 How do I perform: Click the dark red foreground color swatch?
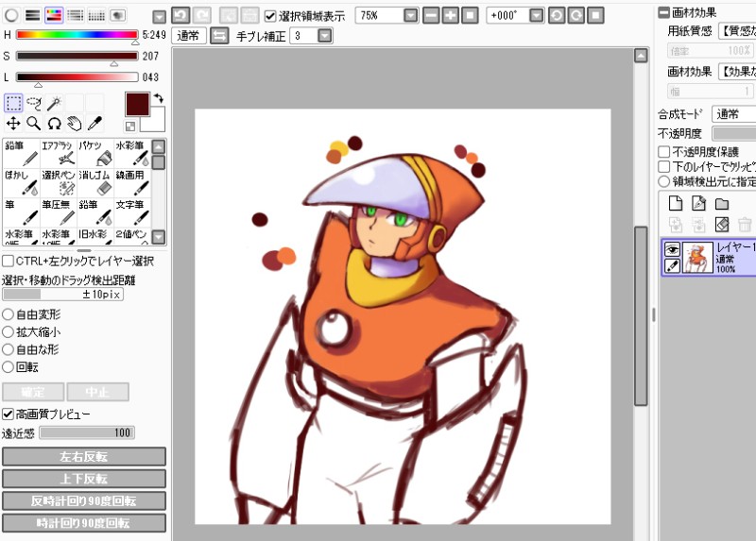(x=137, y=104)
